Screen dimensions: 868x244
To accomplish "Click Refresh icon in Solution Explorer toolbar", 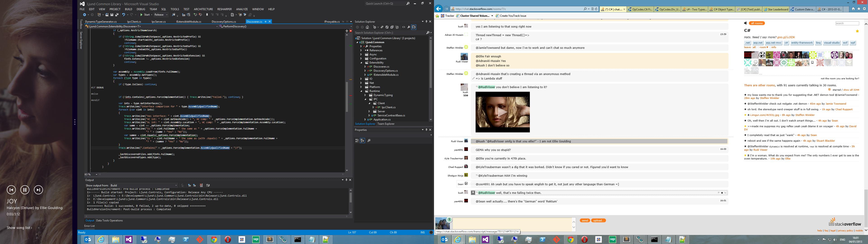I will (387, 27).
